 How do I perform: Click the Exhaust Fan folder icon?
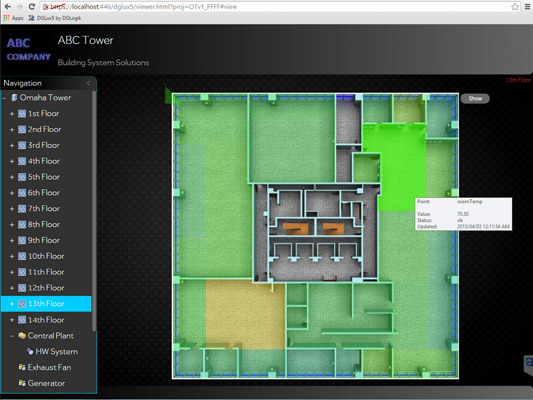(22, 367)
